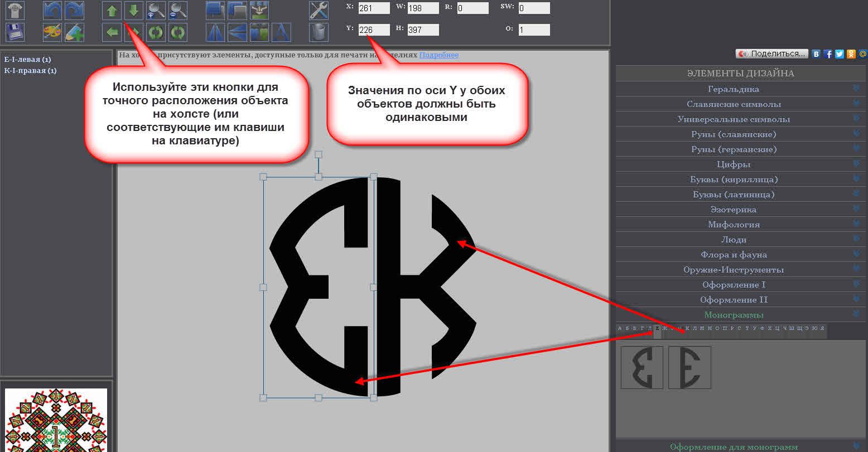Image resolution: width=868 pixels, height=452 pixels.
Task: Expand the Руны (славянские) section
Action: click(741, 134)
